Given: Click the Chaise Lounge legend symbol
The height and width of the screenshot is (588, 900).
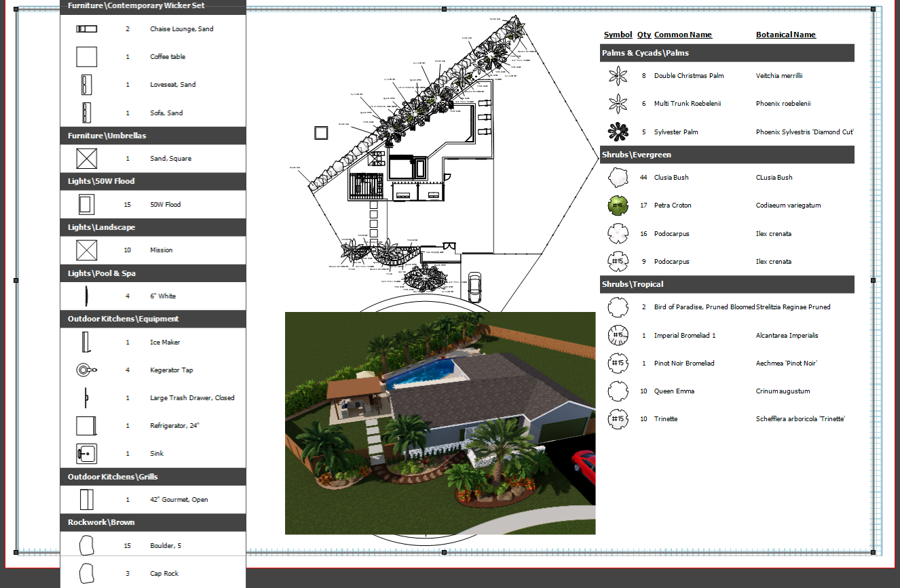Looking at the screenshot, I should 86,29.
